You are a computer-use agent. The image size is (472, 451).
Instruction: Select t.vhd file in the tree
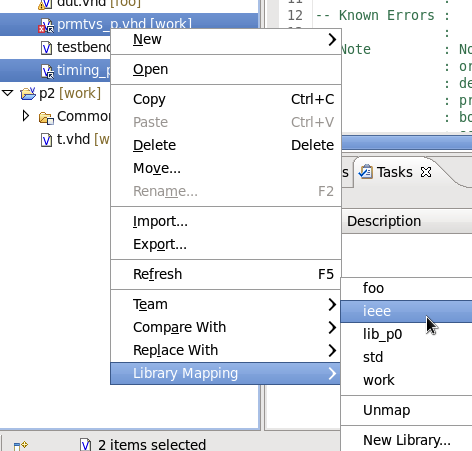(83, 139)
